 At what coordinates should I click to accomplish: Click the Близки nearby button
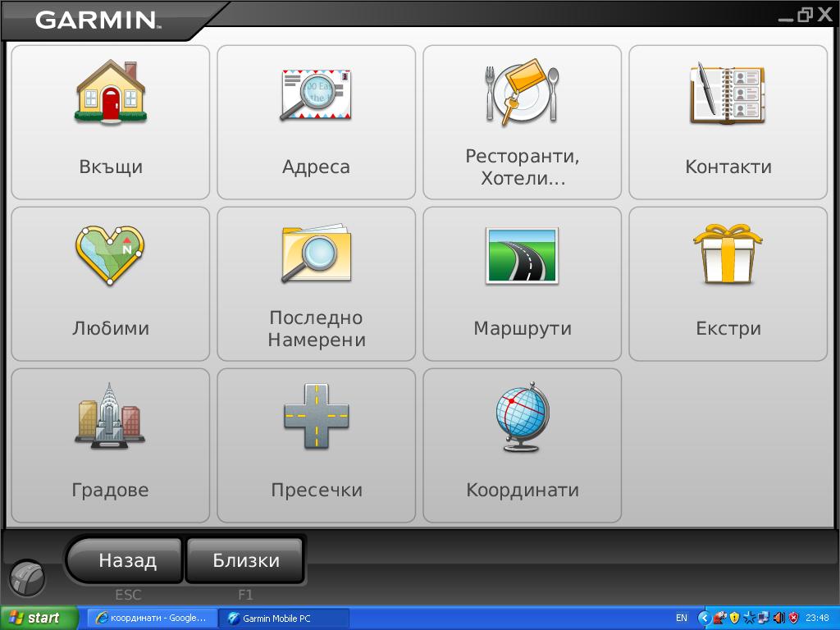coord(246,560)
